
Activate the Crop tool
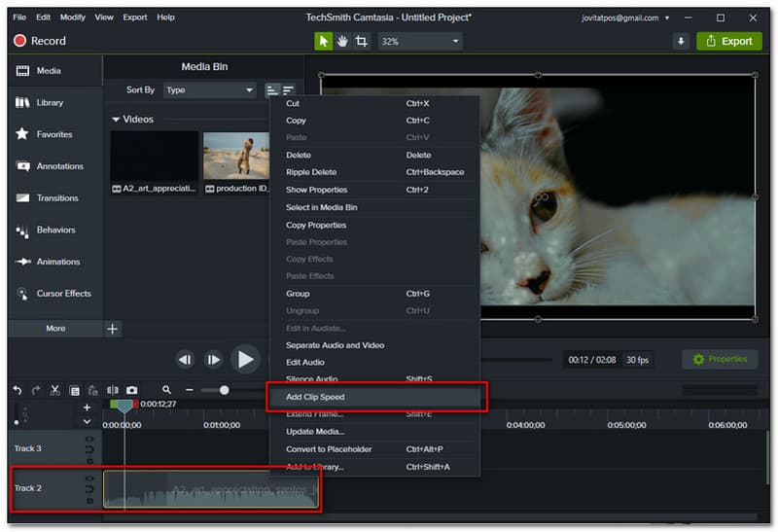point(361,41)
